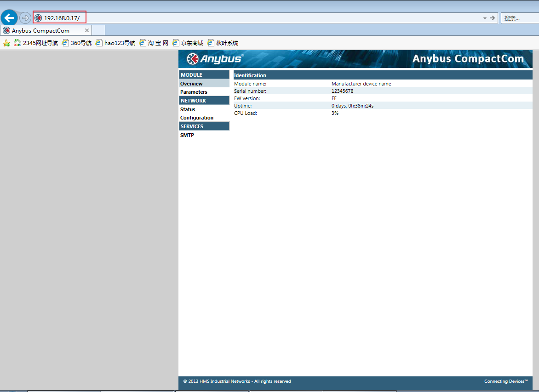Open the SMTP services page
This screenshot has width=539, height=392.
click(187, 135)
